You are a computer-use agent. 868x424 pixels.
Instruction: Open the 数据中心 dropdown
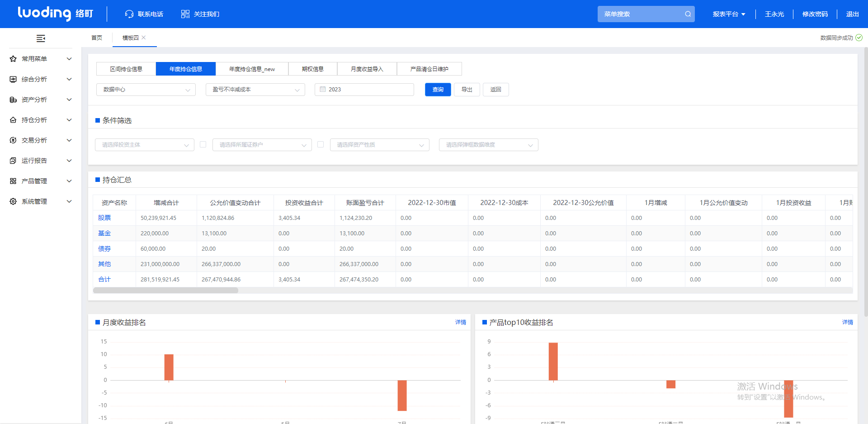[x=146, y=90]
